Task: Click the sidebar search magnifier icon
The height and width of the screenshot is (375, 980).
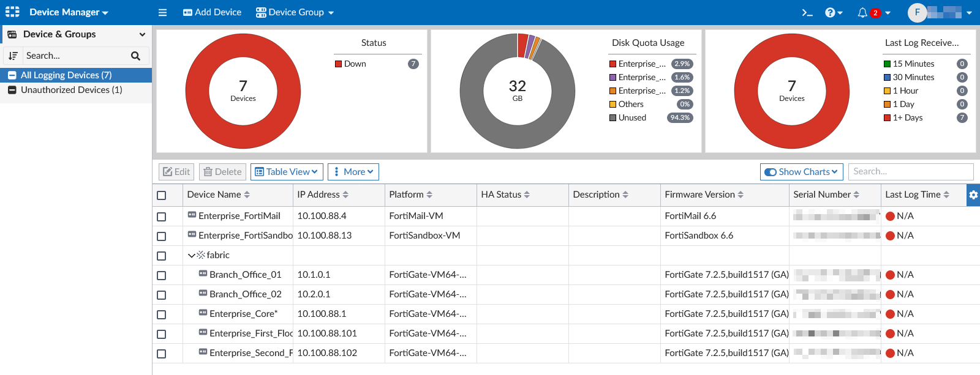Action: click(x=136, y=56)
